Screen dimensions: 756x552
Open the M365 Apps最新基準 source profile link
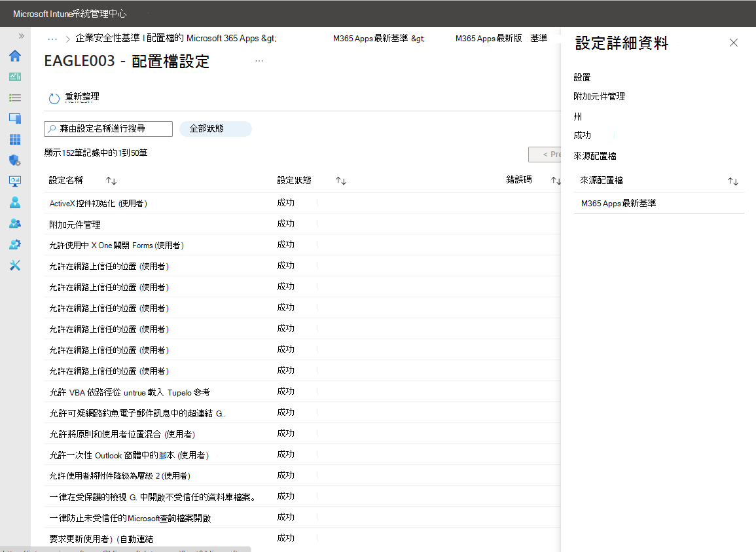pos(619,203)
